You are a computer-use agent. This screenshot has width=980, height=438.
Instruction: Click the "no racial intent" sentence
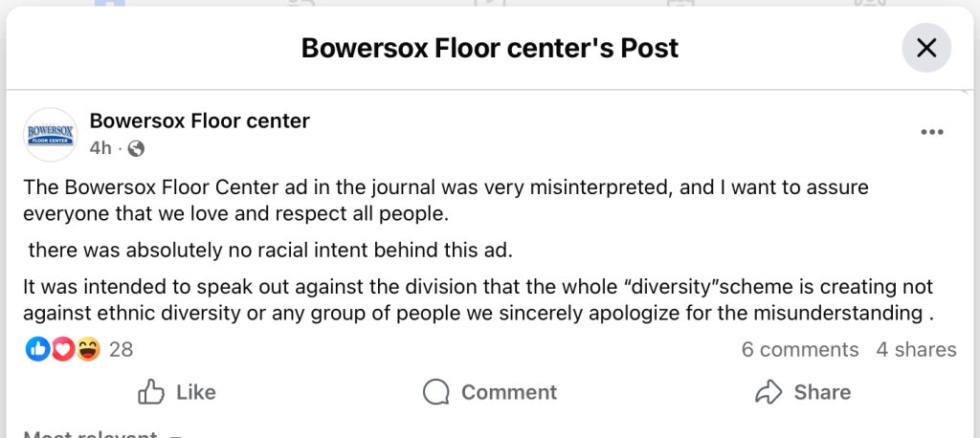[x=270, y=252]
